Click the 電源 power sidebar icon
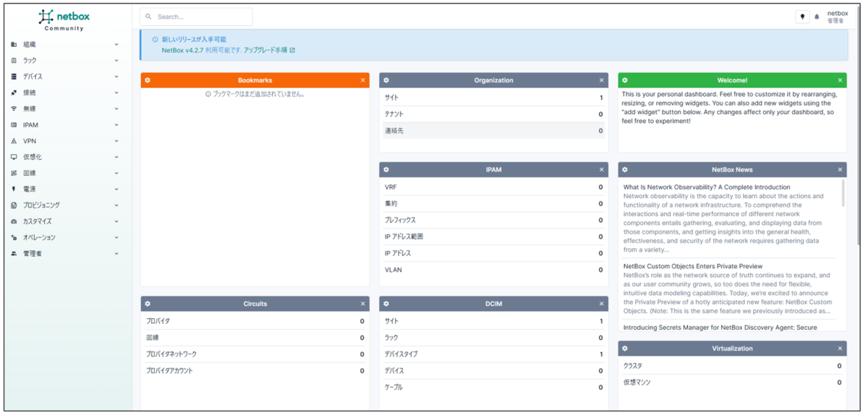Viewport: 868px width, 415px height. click(14, 189)
